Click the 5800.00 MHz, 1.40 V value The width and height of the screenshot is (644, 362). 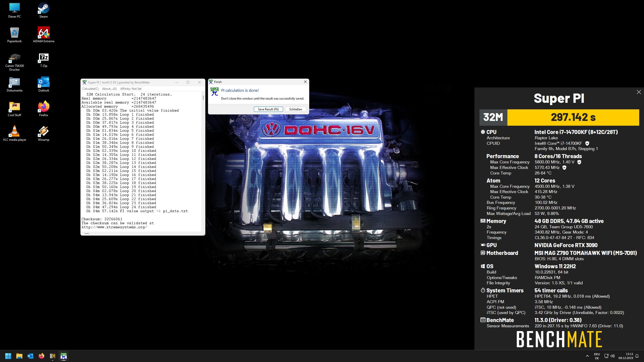(x=554, y=162)
